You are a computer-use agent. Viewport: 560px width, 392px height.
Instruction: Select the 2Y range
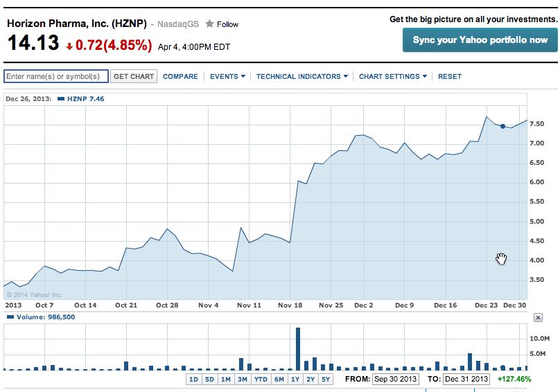(x=310, y=379)
